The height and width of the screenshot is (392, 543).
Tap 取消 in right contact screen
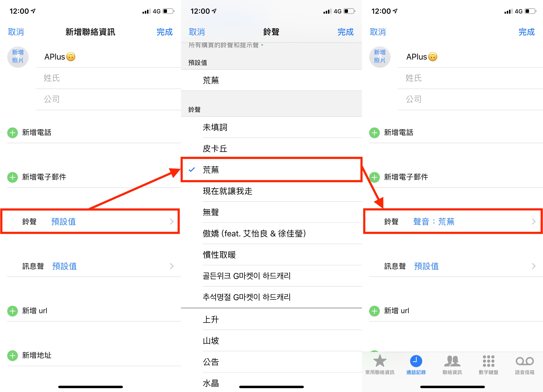(x=378, y=32)
